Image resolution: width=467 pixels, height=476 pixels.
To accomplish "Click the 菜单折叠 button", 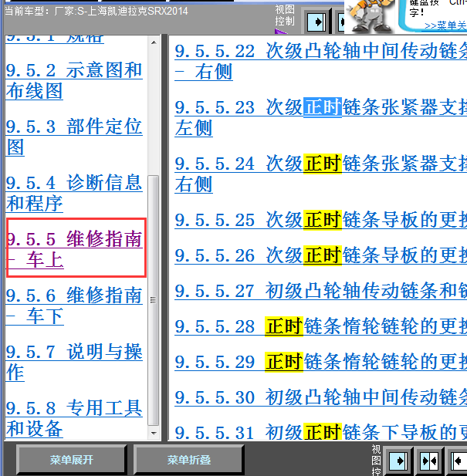I will pos(189,460).
